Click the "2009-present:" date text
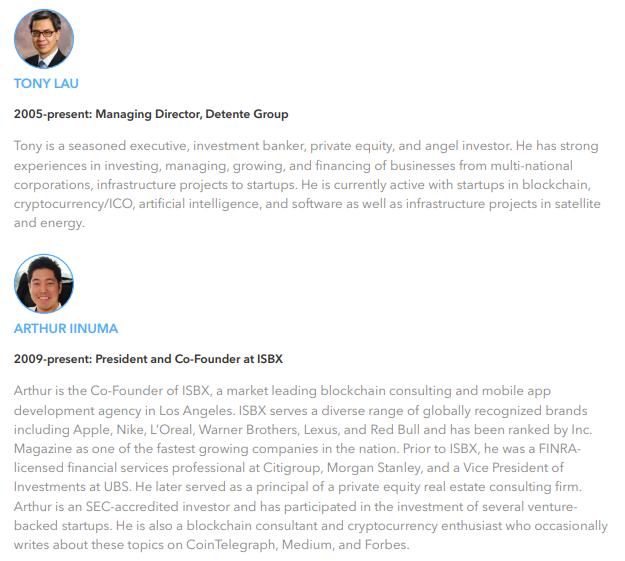 click(53, 359)
